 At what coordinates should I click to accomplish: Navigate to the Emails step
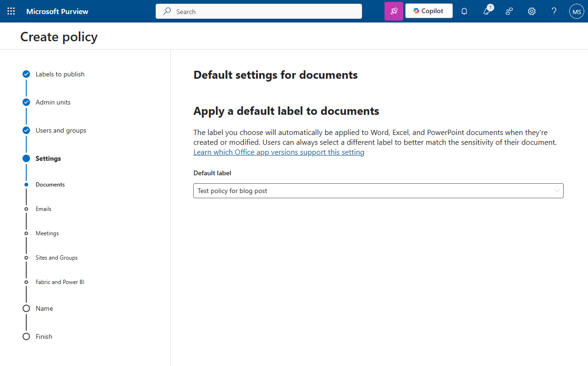click(x=44, y=209)
